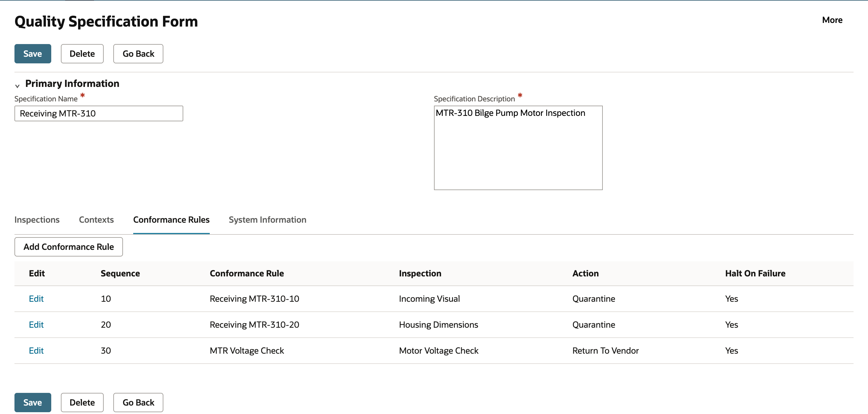Click Quarantine action in Incoming Visual row

coord(594,299)
